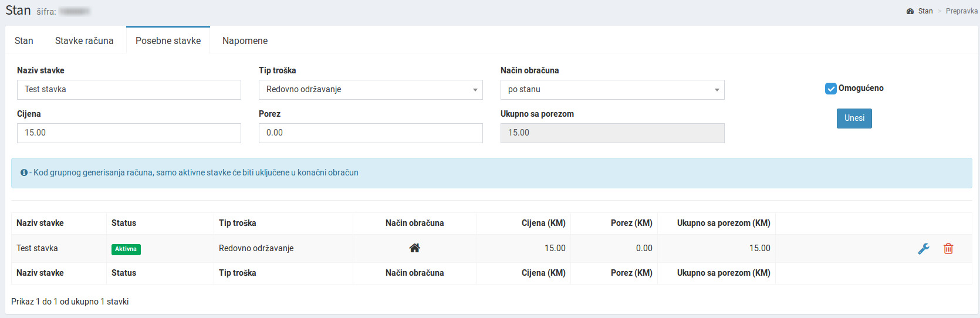This screenshot has width=980, height=318.
Task: Click the green Aktivna status badge
Action: (x=126, y=249)
